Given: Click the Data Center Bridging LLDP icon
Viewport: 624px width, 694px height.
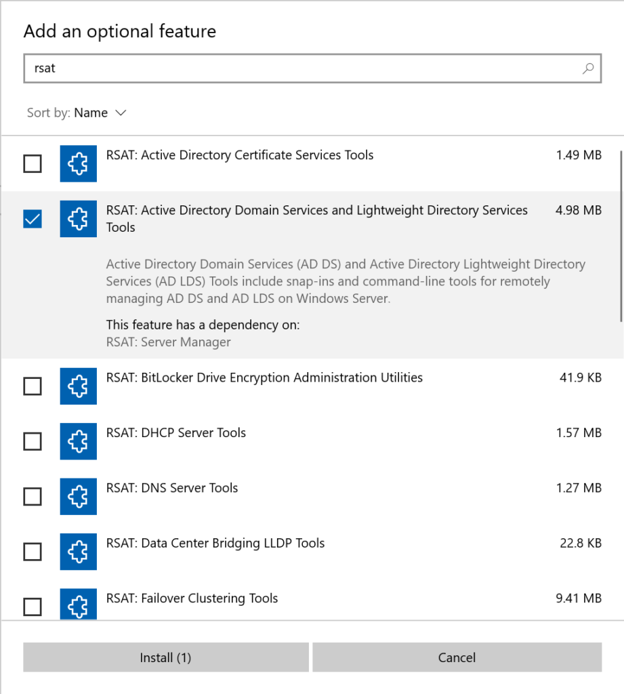Looking at the screenshot, I should point(78,551).
